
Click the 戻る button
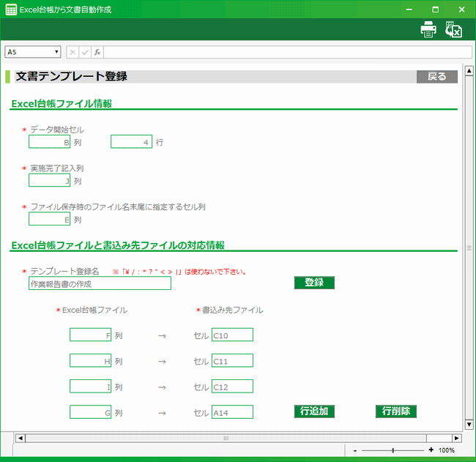(x=437, y=76)
